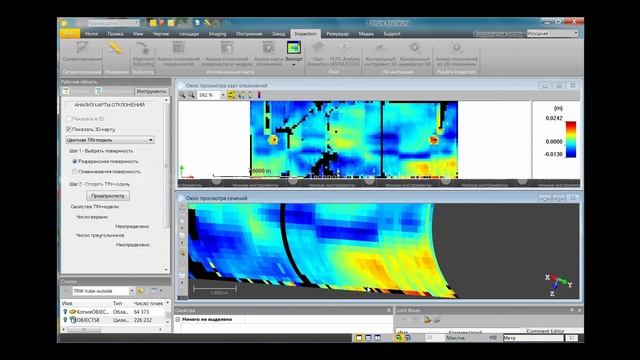The height and width of the screenshot is (360, 640).
Task: Click the color bar icon in map viewer toolbar
Action: point(259,95)
